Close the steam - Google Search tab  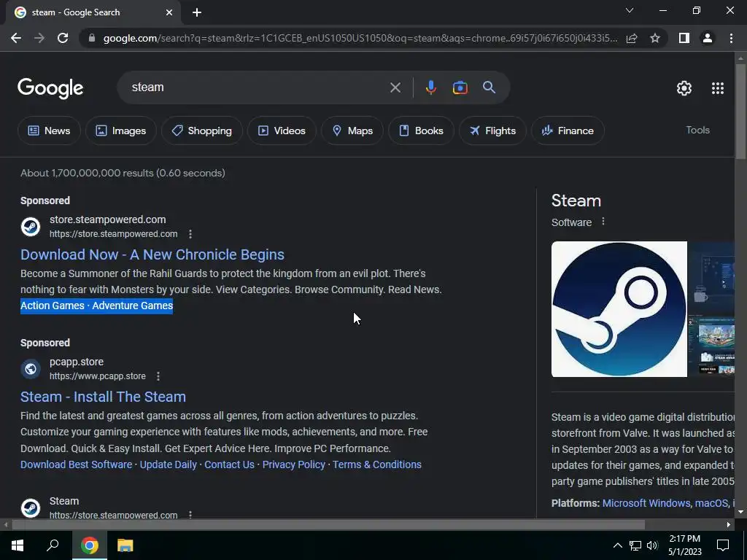point(169,12)
